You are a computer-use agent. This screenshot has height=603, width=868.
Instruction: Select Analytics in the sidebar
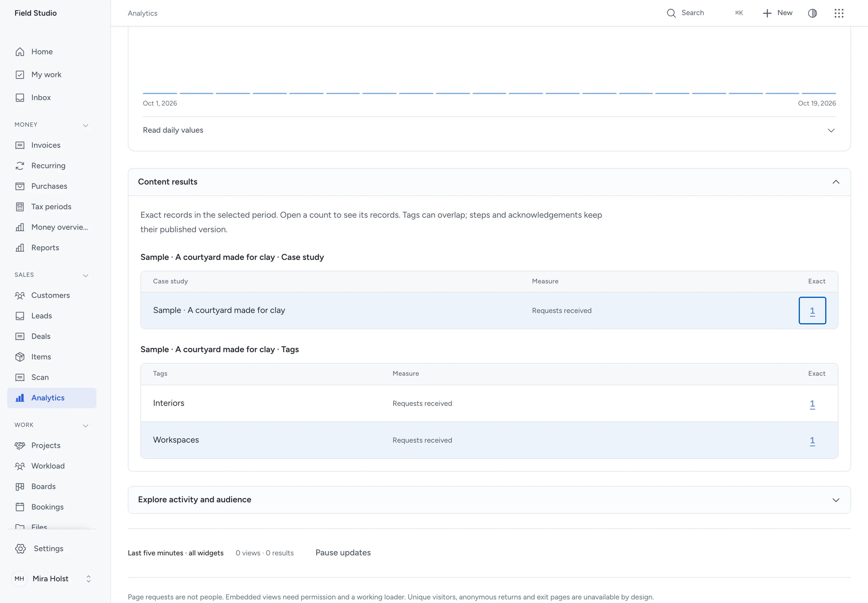pyautogui.click(x=52, y=398)
